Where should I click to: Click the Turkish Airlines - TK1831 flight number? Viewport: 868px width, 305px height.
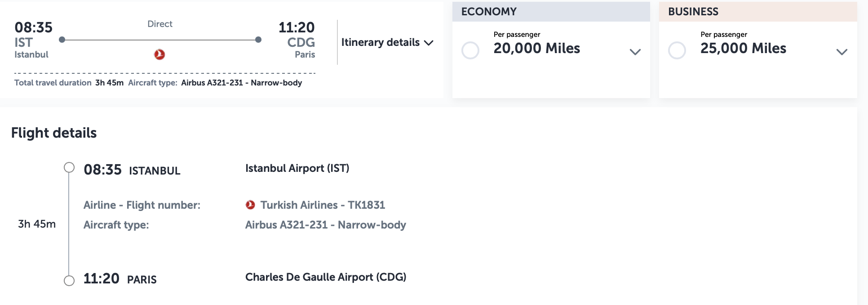(323, 205)
